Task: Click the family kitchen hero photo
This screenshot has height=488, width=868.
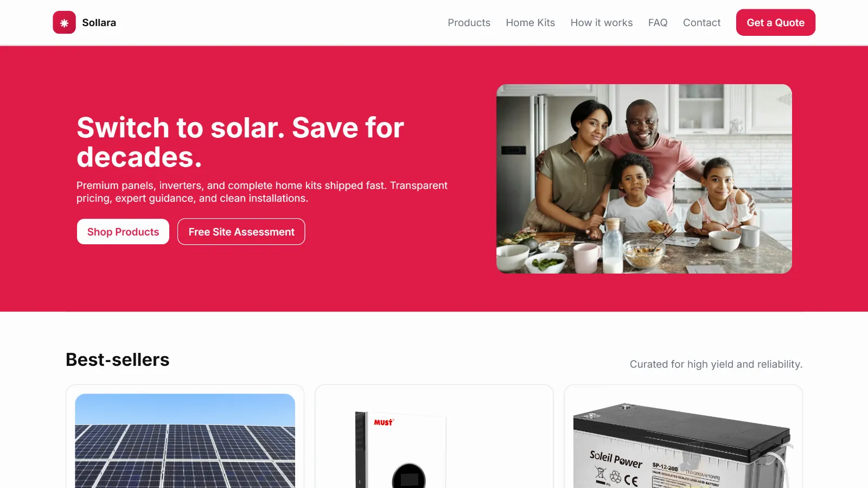Action: [644, 179]
